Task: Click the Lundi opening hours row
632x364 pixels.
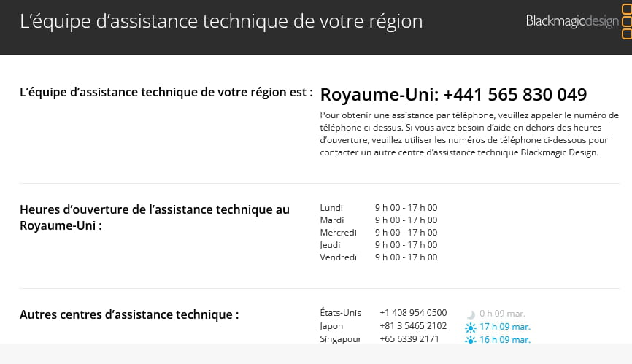Action: pos(379,208)
